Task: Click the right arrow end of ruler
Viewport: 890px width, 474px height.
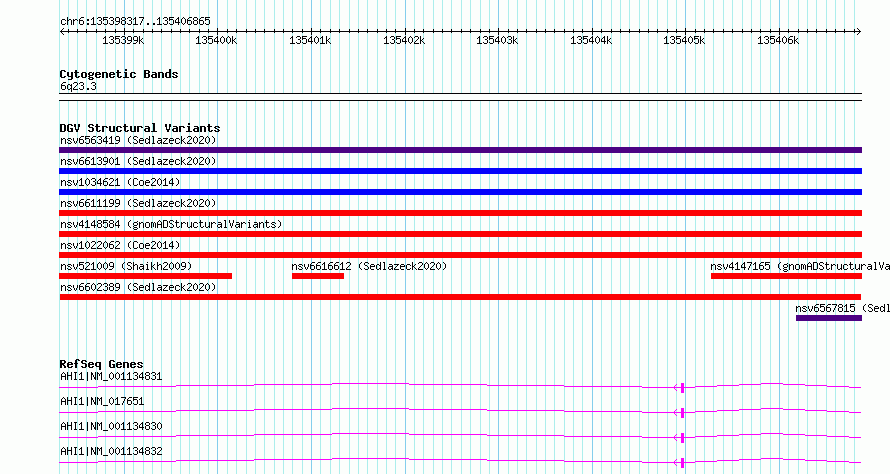Action: pos(859,32)
